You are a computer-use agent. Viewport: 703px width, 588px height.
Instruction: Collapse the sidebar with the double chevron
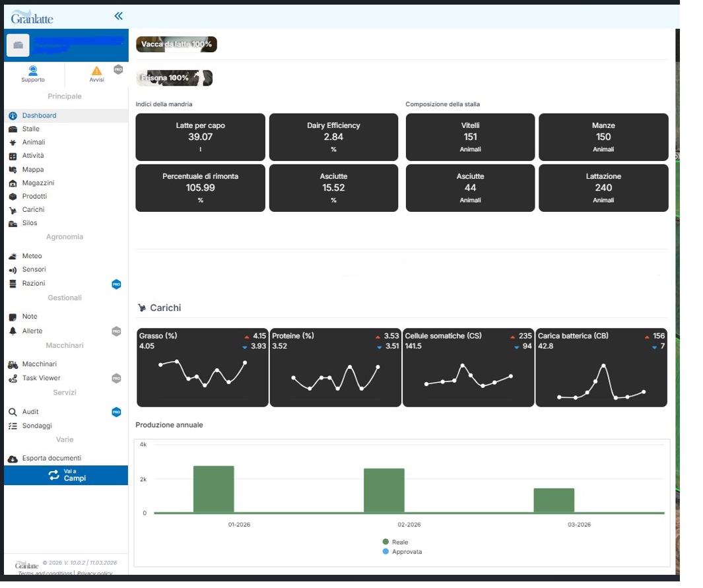(x=119, y=16)
